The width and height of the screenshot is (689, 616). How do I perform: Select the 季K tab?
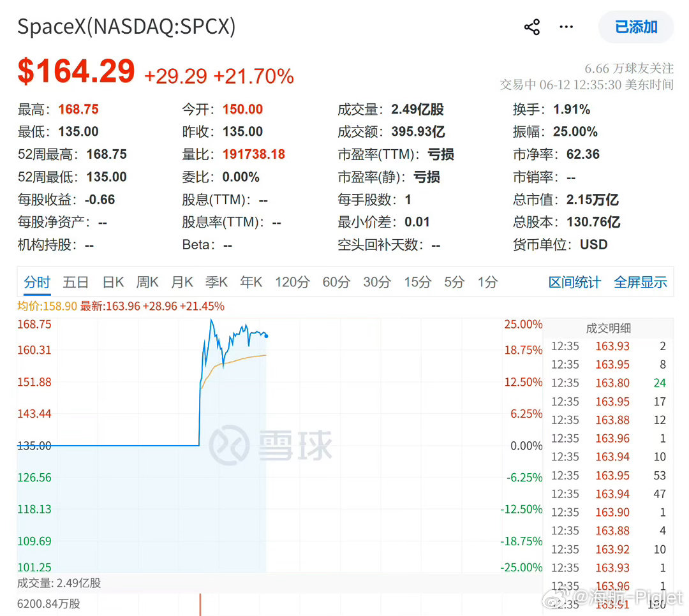pos(216,282)
